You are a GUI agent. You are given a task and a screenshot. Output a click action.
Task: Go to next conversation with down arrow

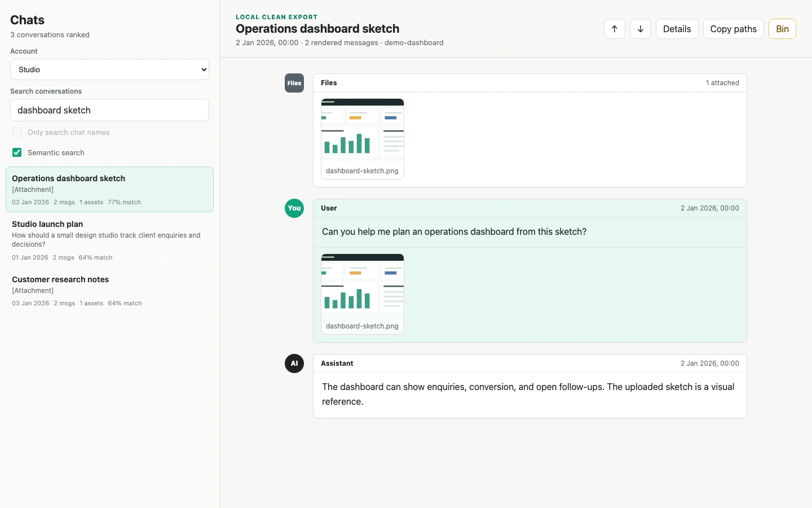641,29
